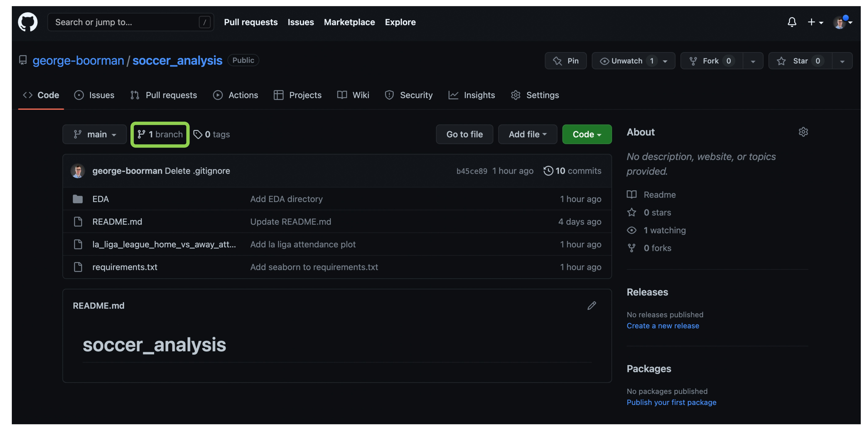Click the requirements.txt file icon

78,267
